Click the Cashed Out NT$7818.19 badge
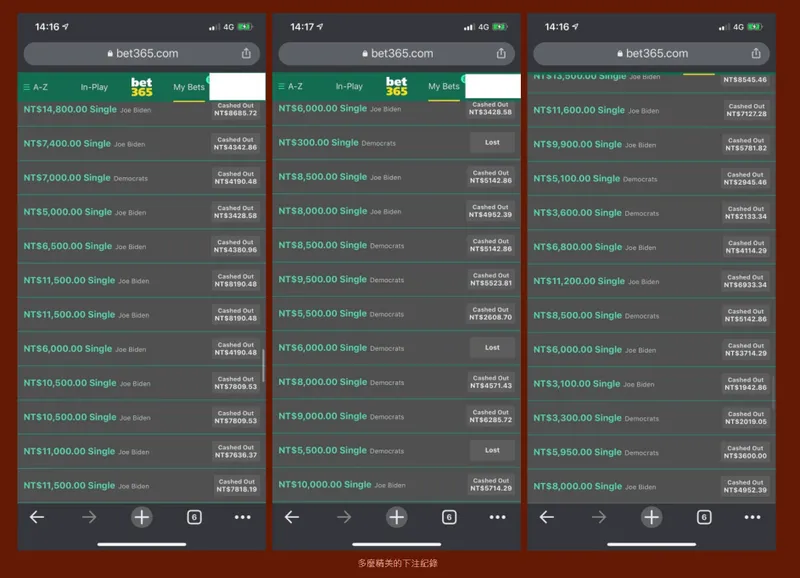The height and width of the screenshot is (578, 800). 237,486
